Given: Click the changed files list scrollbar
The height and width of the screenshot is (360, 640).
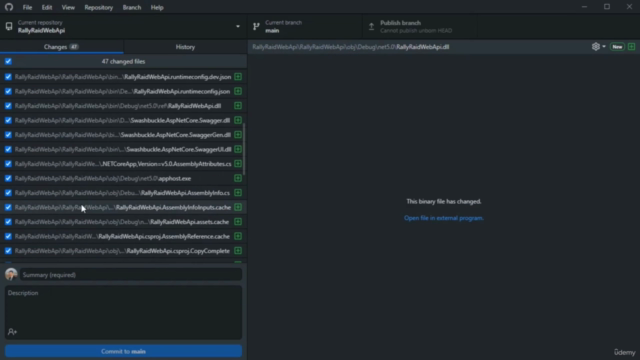Looking at the screenshot, I should (244, 149).
